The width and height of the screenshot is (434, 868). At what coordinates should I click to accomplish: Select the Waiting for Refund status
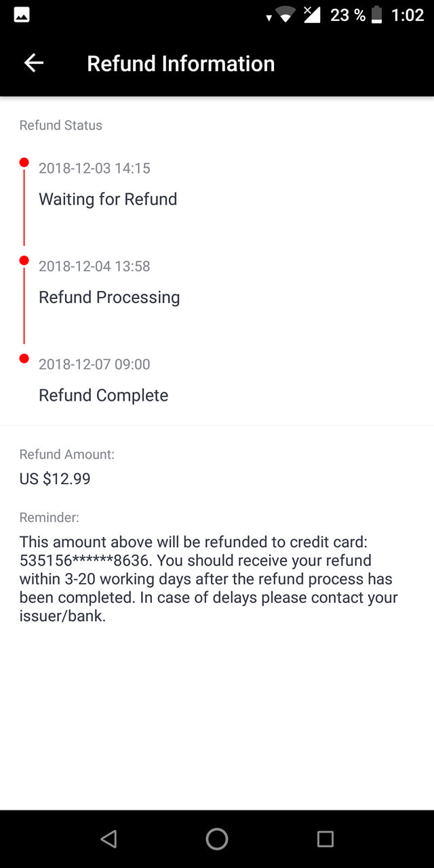[x=108, y=199]
